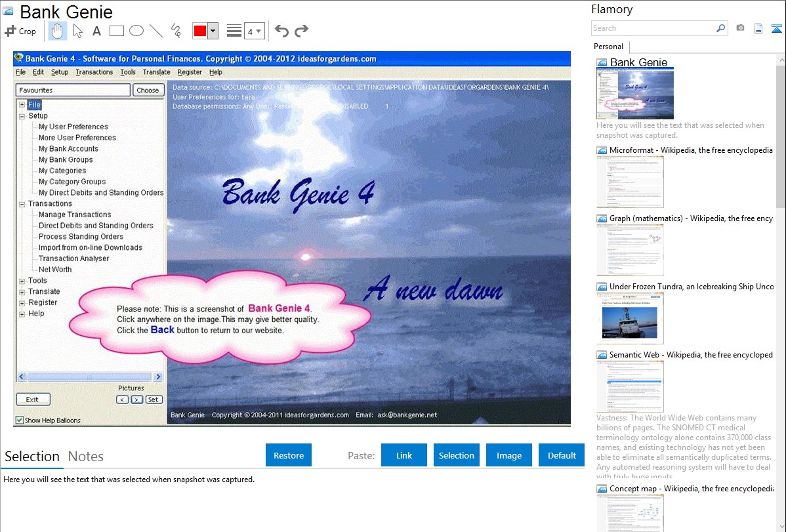The image size is (786, 532).
Task: Expand the Translate tree node
Action: click(x=22, y=292)
